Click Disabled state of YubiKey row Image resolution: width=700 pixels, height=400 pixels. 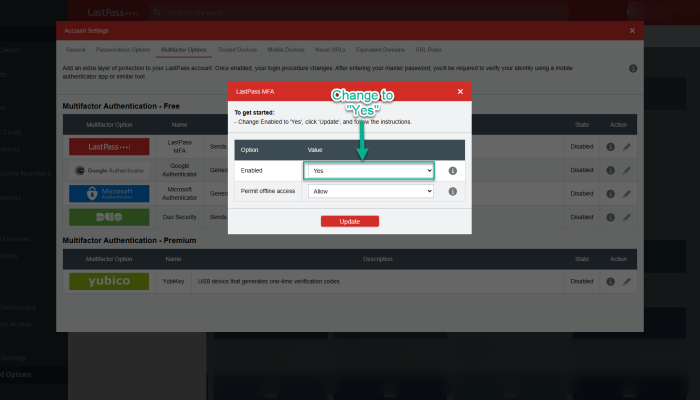pyautogui.click(x=582, y=281)
